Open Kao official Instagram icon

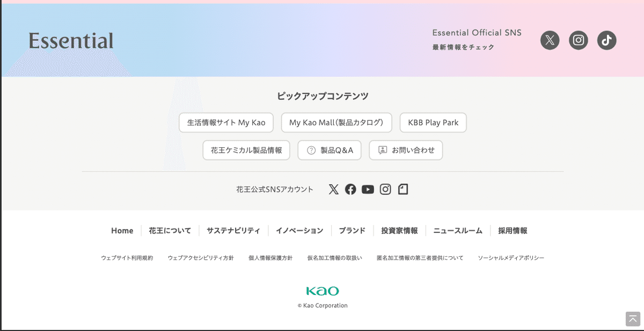point(385,189)
